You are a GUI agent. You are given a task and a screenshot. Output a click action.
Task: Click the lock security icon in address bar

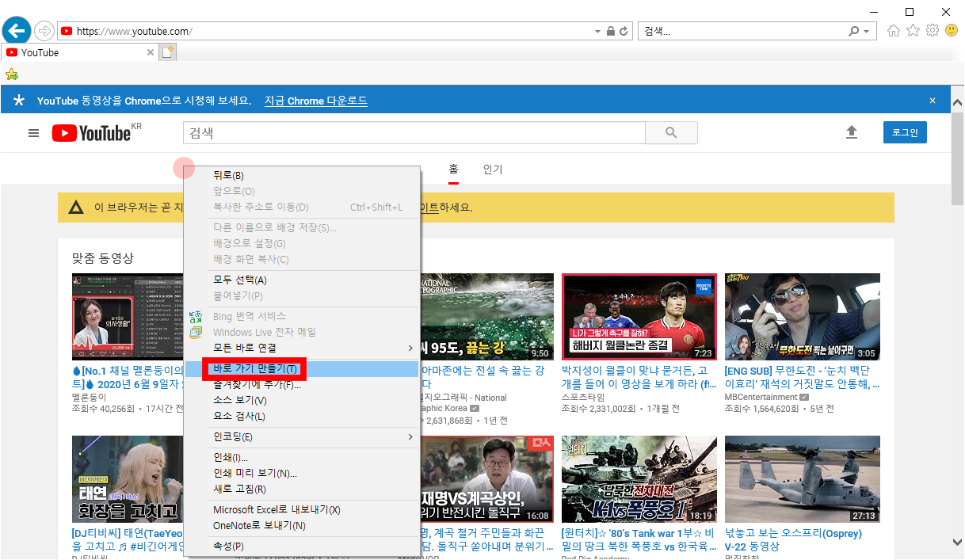pos(611,32)
